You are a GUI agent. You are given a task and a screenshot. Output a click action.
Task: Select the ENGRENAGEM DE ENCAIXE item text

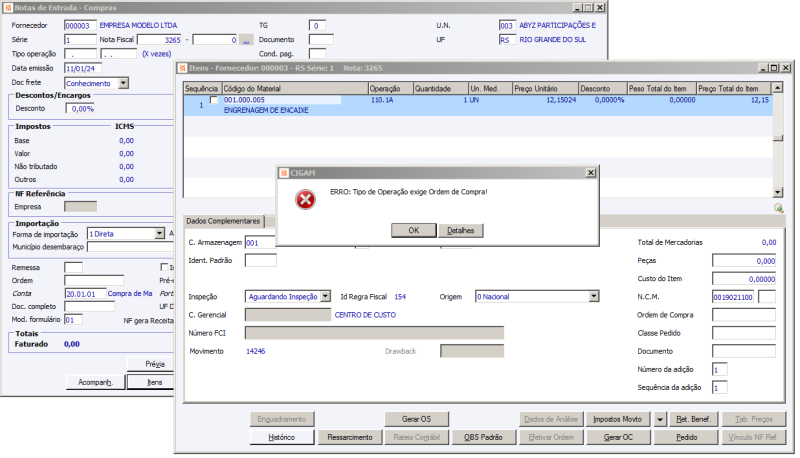point(266,110)
